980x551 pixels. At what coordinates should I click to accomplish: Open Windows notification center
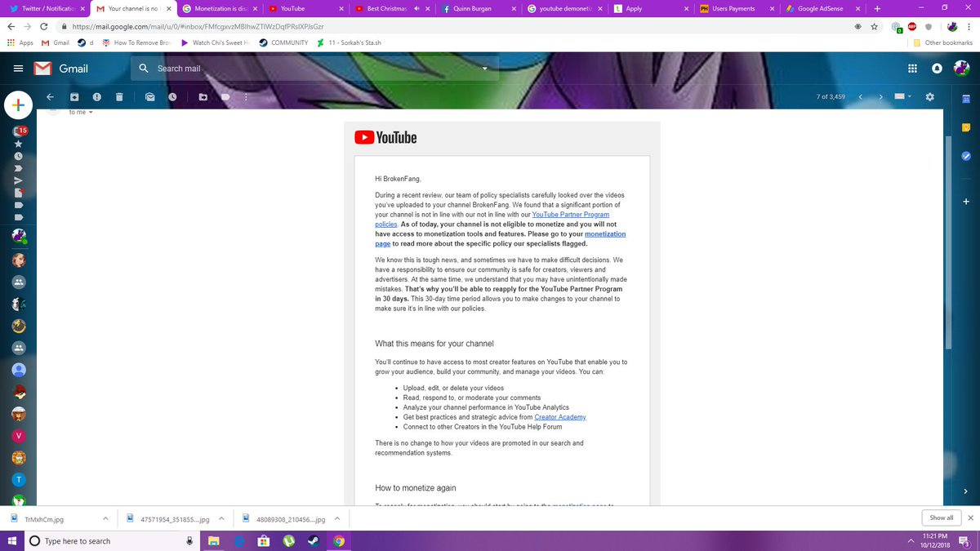pos(966,540)
